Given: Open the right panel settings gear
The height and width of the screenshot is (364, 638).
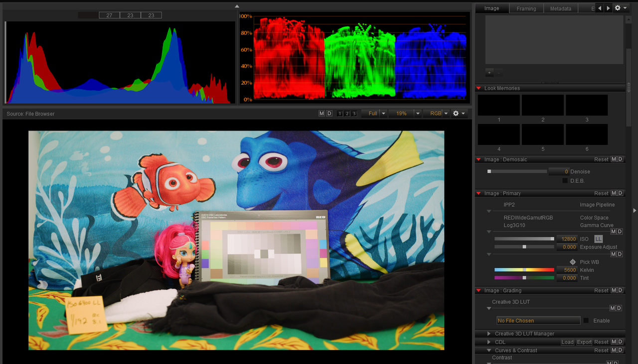Looking at the screenshot, I should 621,8.
